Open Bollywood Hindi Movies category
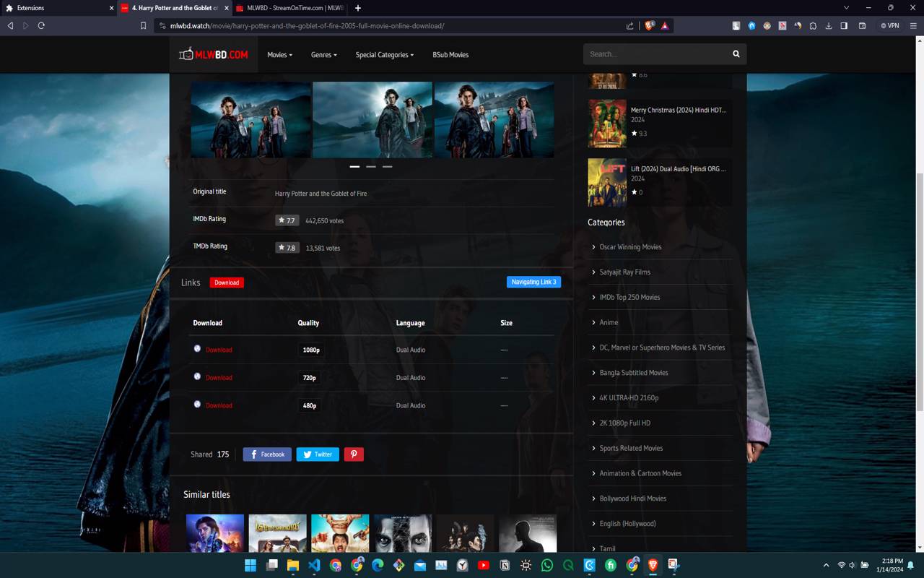 [633, 499]
